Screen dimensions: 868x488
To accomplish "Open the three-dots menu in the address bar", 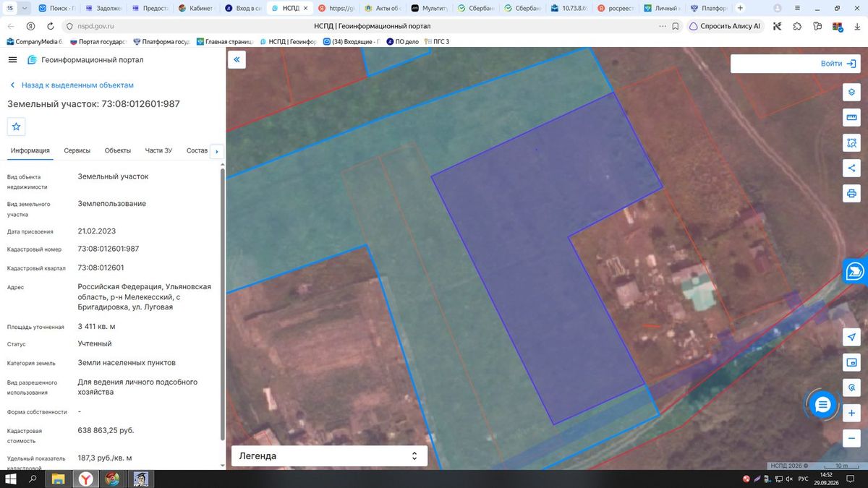I will coord(663,25).
